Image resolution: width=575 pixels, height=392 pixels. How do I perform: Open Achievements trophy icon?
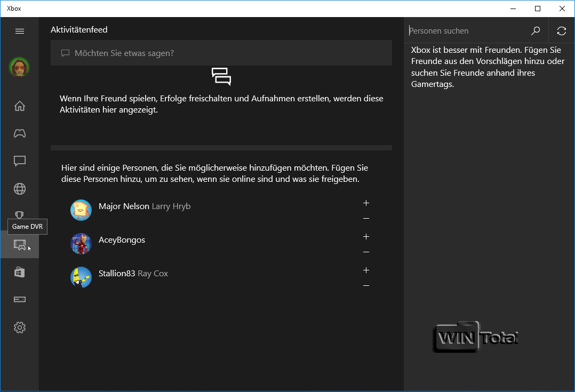click(x=19, y=215)
